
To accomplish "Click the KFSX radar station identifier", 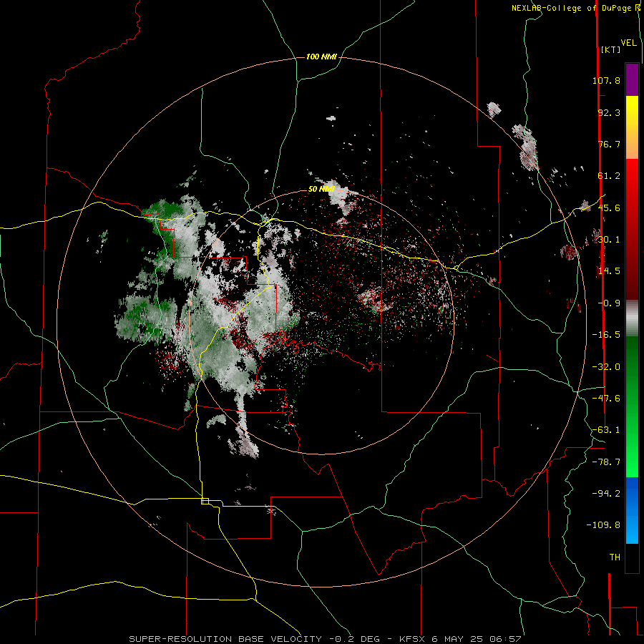I will click(411, 639).
